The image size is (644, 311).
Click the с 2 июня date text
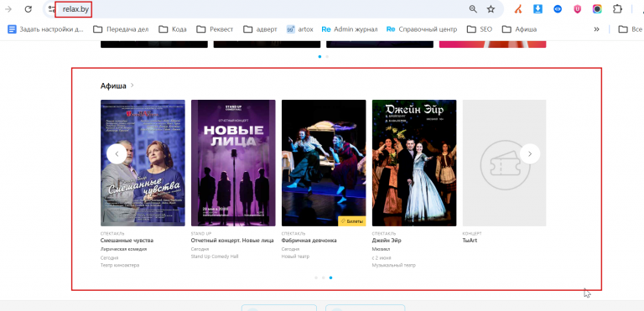click(x=382, y=257)
